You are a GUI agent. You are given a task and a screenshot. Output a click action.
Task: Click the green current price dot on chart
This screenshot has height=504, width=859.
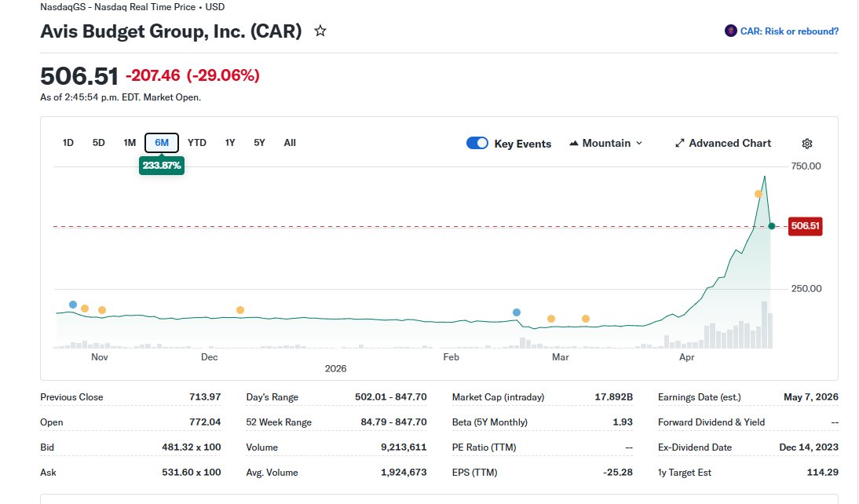tap(772, 226)
